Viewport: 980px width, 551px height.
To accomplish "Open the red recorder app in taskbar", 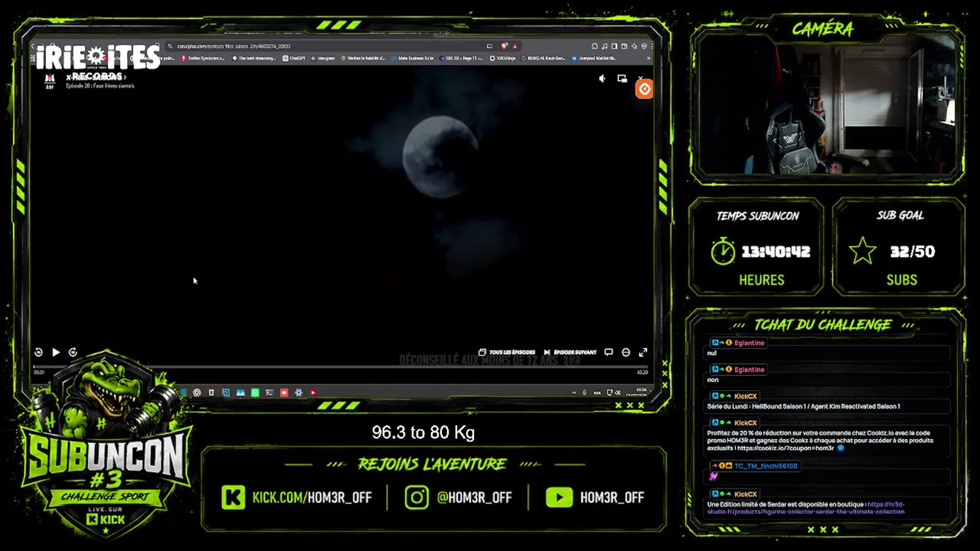I will (284, 393).
